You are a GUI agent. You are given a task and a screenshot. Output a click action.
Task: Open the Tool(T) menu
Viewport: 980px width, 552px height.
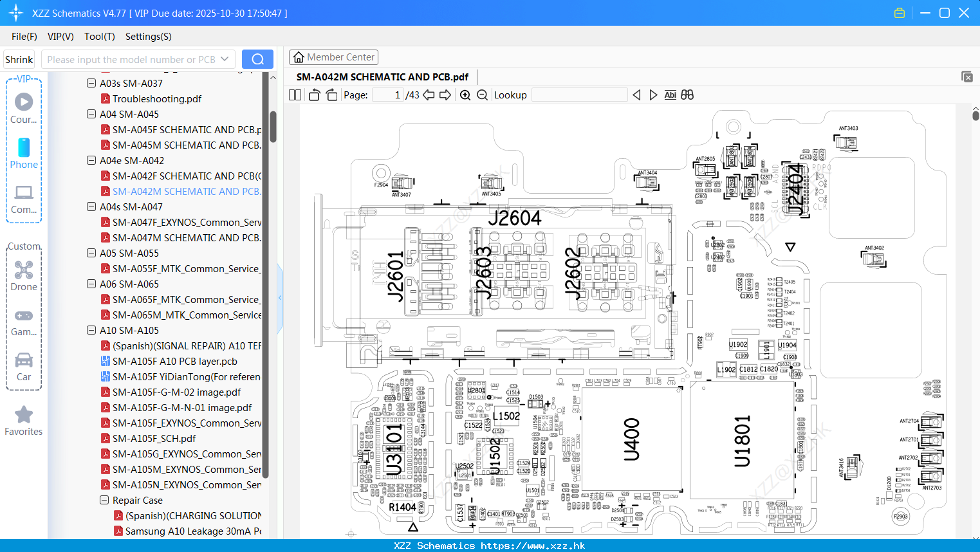[100, 37]
